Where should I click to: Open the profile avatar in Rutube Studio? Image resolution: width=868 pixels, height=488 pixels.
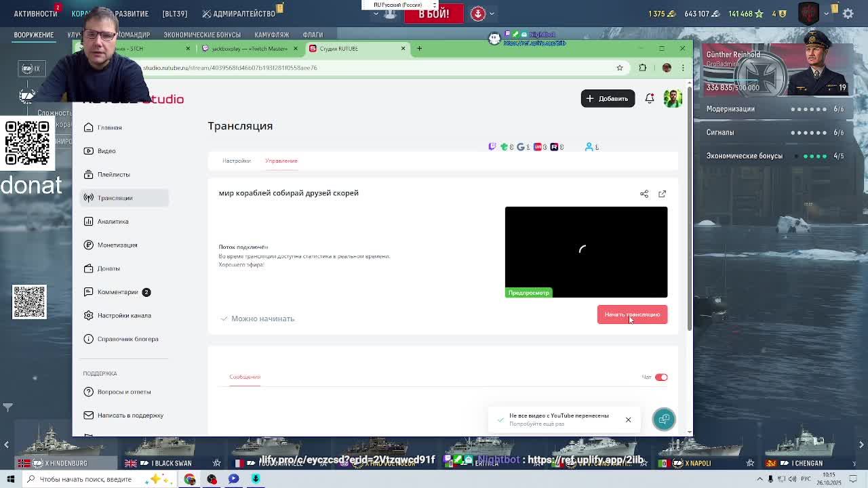pos(673,99)
